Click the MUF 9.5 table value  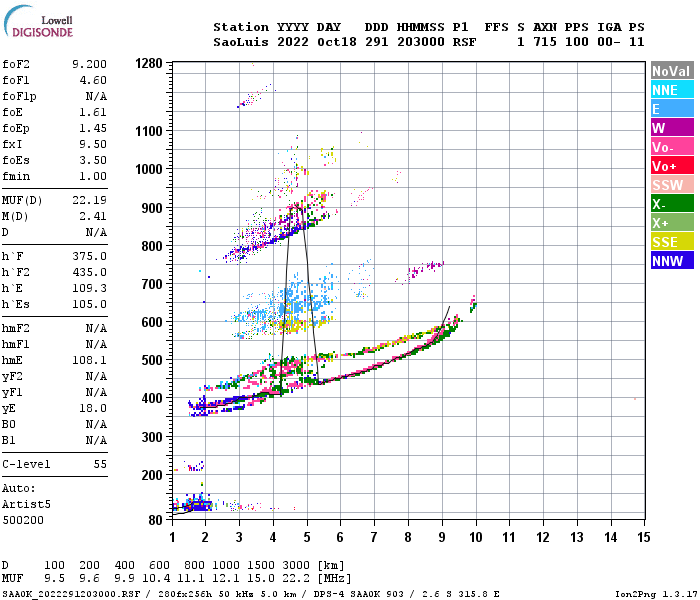54,579
